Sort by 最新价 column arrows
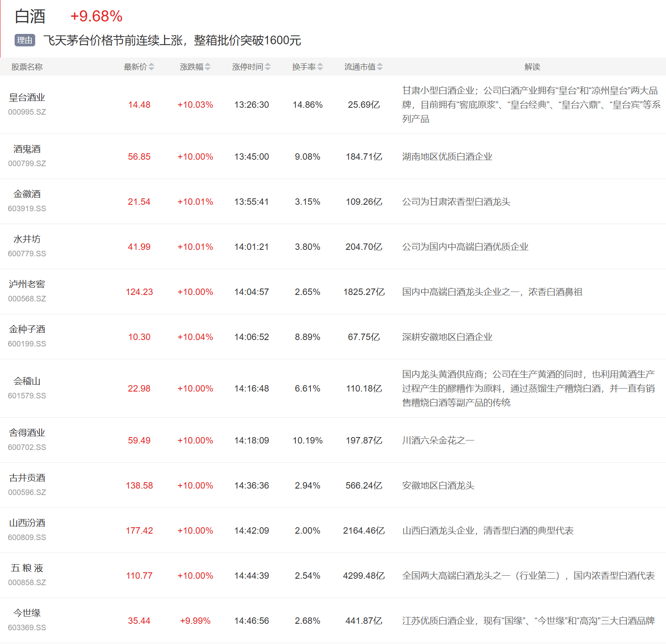This screenshot has width=666, height=644. coord(151,67)
